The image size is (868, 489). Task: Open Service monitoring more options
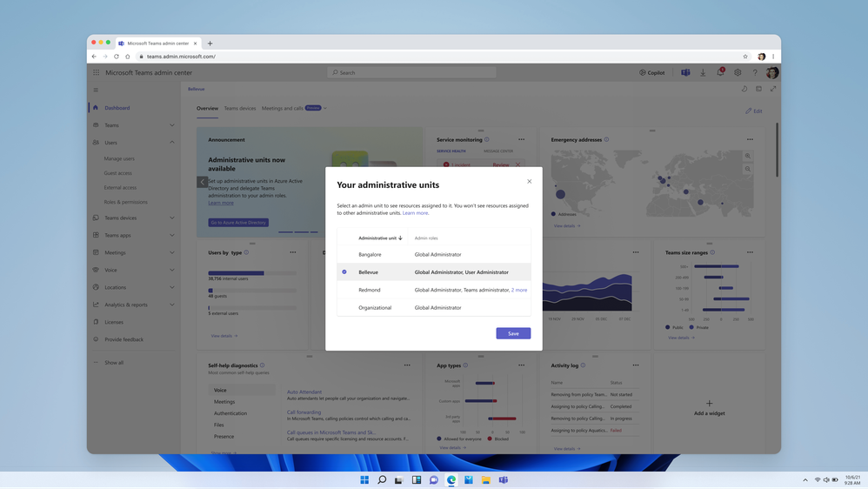(x=522, y=139)
